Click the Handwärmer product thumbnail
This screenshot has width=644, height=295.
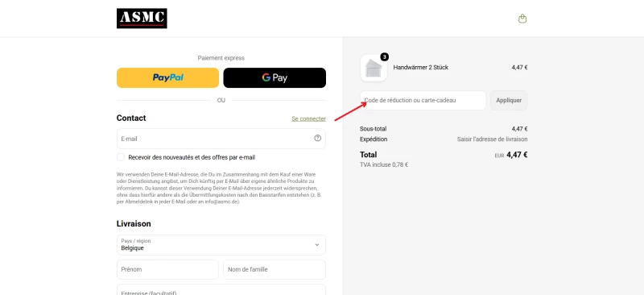pyautogui.click(x=374, y=69)
